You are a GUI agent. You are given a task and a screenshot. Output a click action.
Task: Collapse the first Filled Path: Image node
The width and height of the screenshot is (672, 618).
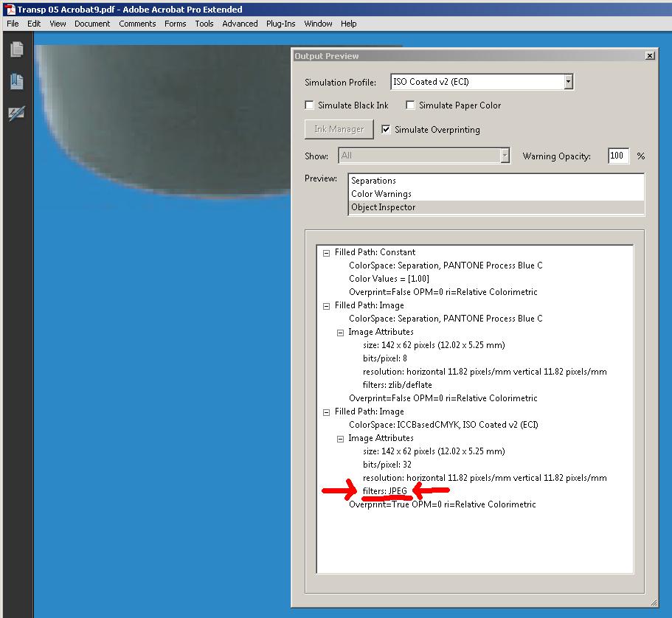(326, 306)
